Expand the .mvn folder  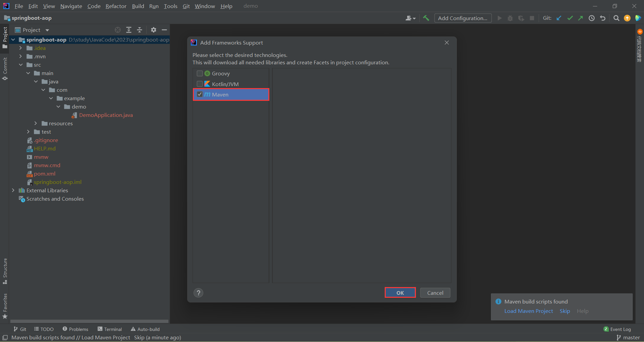point(20,57)
